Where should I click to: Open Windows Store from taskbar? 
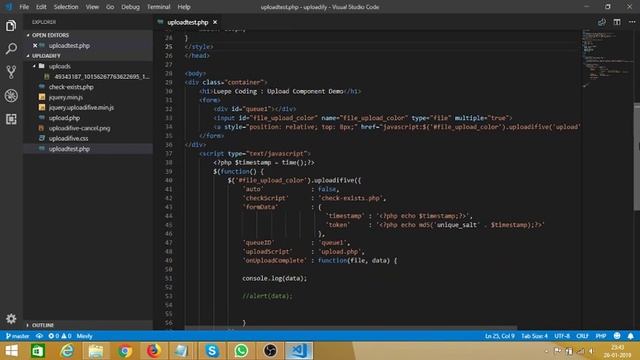pyautogui.click(x=38, y=351)
